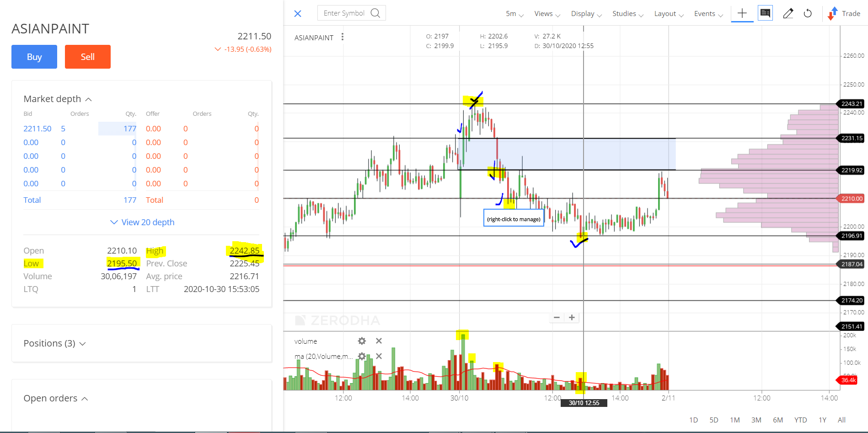Click the Buy button
The image size is (868, 433).
click(34, 57)
